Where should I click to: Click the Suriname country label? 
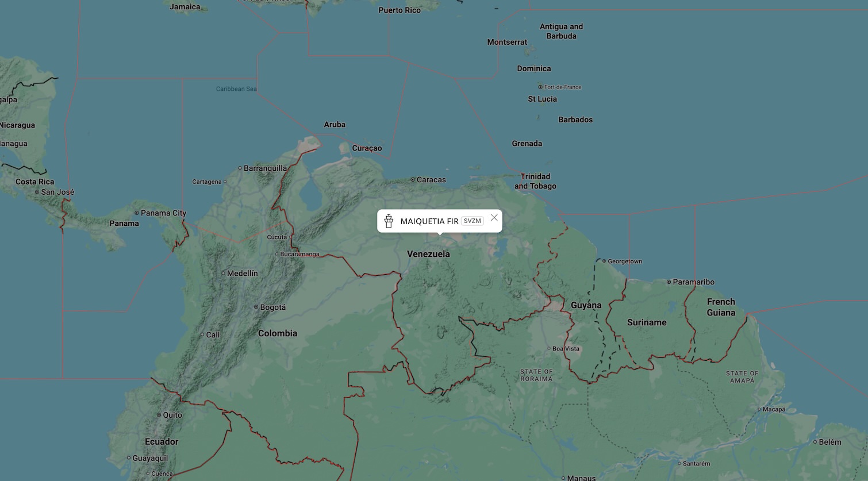coord(647,322)
